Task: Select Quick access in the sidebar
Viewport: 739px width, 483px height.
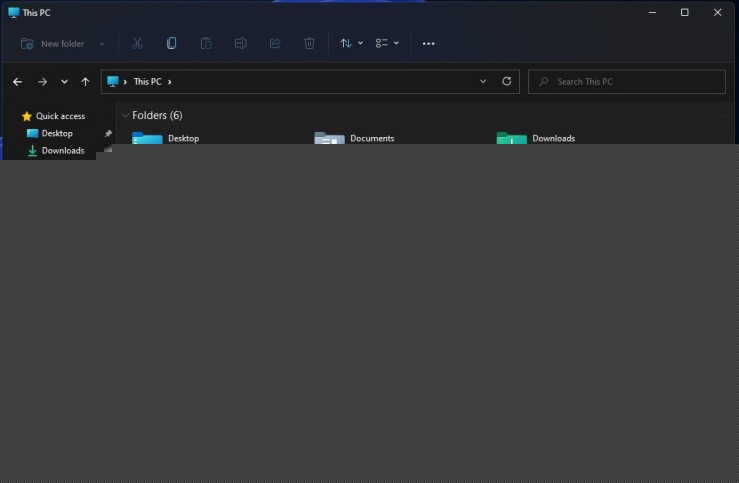Action: (60, 116)
